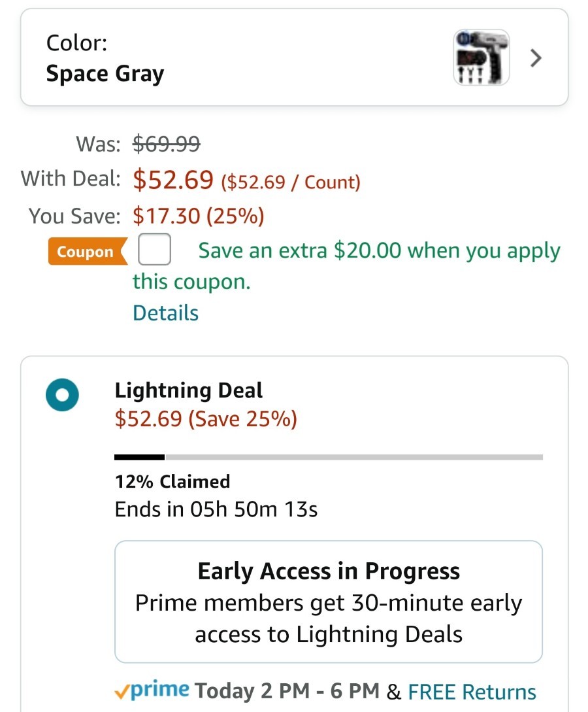This screenshot has height=712, width=588.
Task: Check the $20.00 coupon checkbox
Action: point(154,249)
